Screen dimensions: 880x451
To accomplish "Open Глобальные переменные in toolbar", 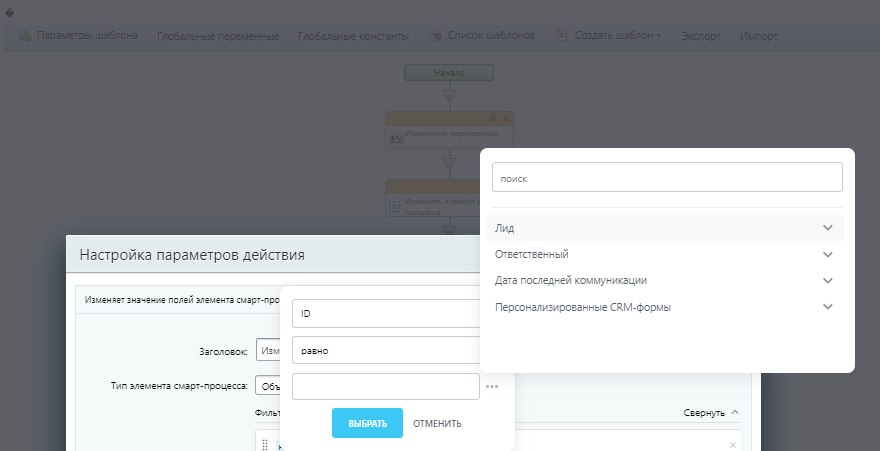I will pyautogui.click(x=218, y=36).
